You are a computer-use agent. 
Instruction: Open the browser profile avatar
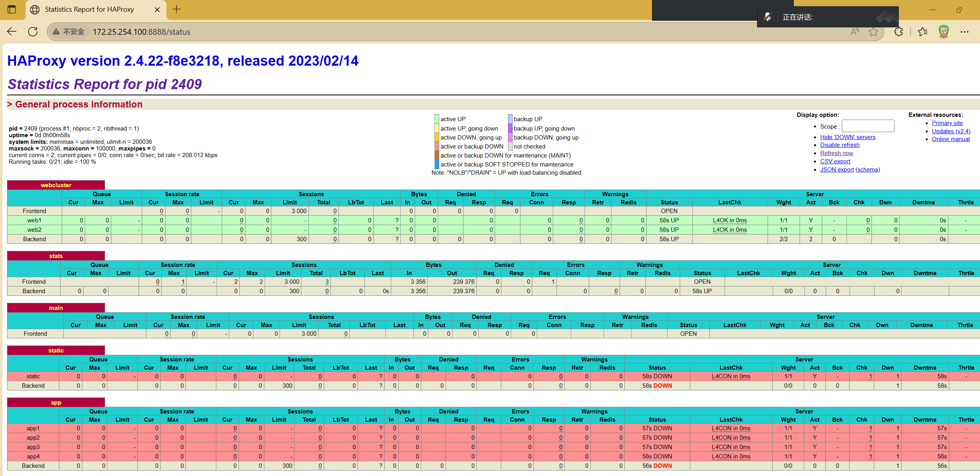tap(944, 32)
